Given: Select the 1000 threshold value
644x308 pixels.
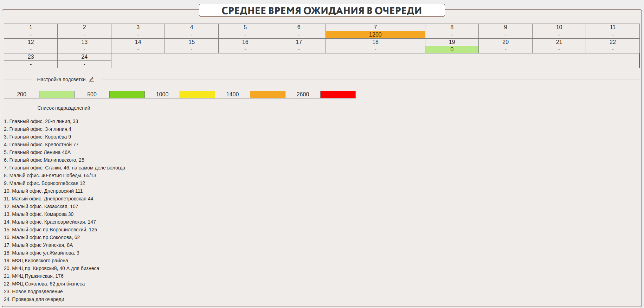Looking at the screenshot, I should [x=162, y=95].
